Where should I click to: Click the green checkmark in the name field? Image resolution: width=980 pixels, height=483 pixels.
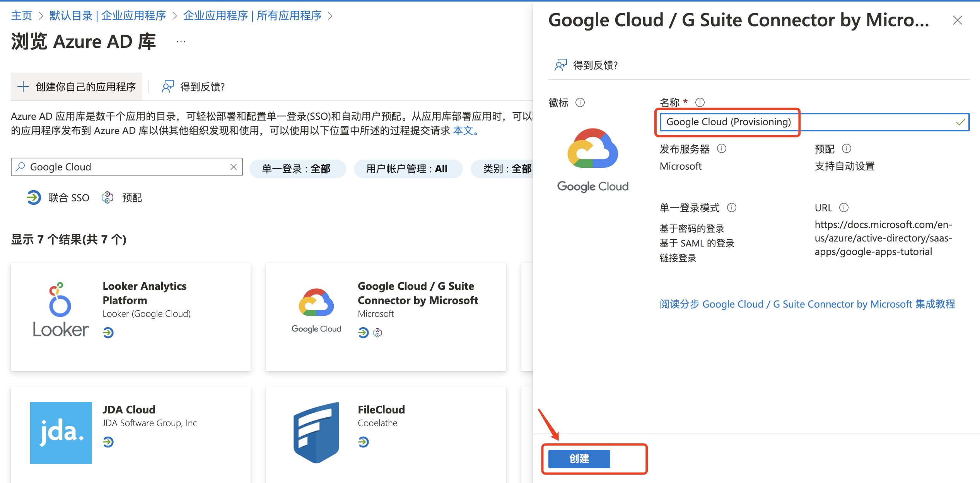pyautogui.click(x=960, y=122)
